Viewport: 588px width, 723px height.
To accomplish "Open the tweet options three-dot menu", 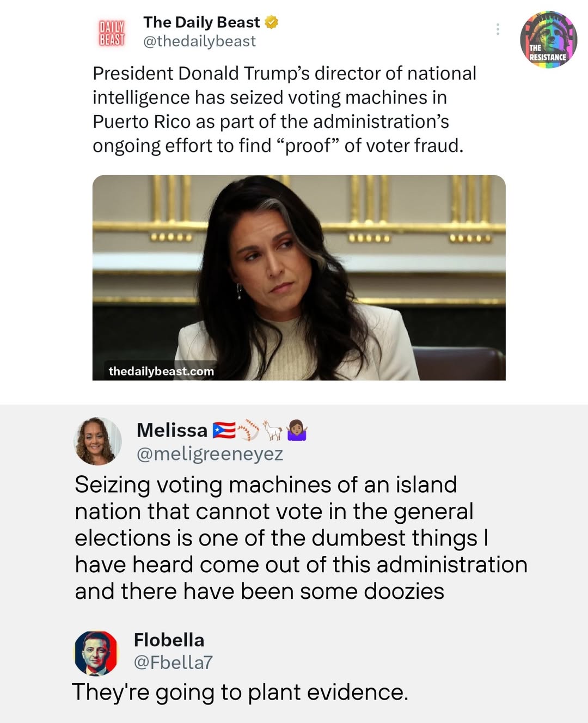I will pyautogui.click(x=497, y=29).
